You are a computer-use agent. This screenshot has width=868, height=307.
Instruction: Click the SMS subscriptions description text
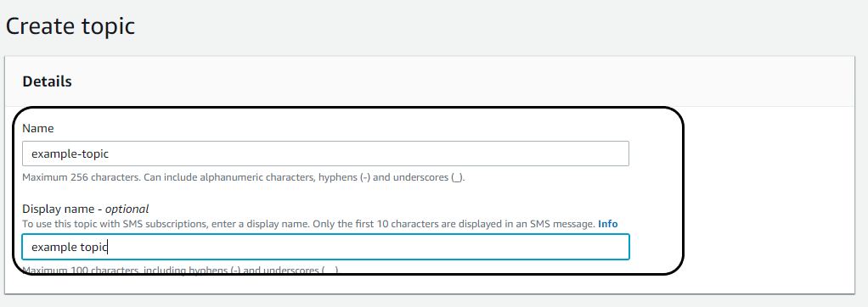(x=308, y=224)
